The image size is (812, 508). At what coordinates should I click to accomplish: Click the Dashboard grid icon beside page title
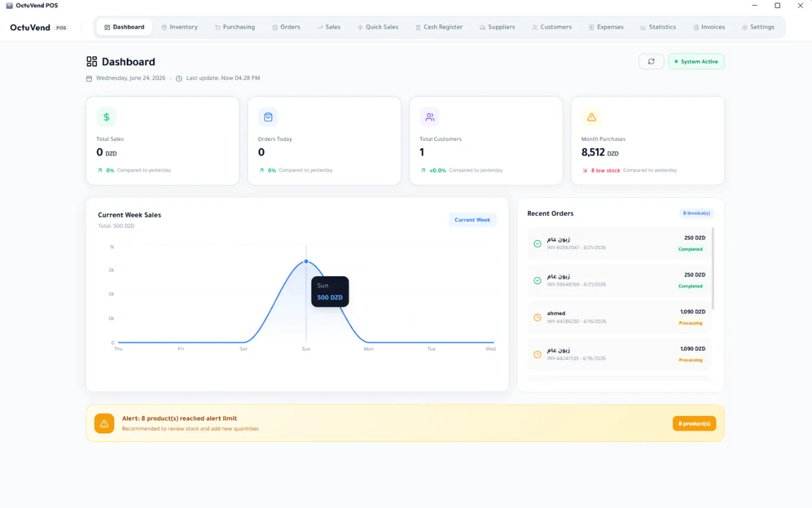(x=92, y=62)
